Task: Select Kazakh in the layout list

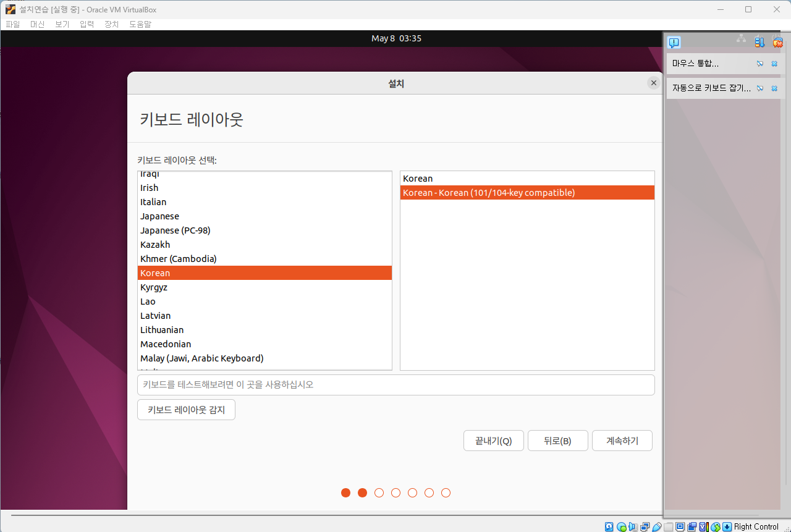Action: pos(264,245)
